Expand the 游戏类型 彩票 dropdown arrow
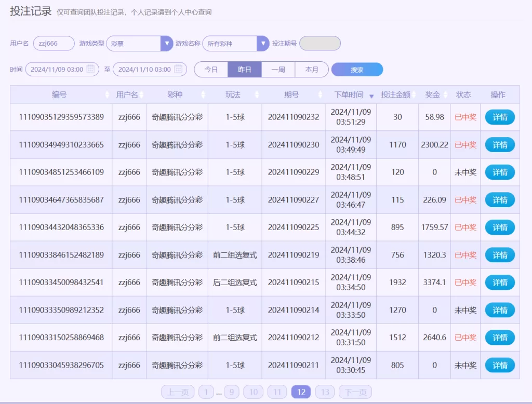Image resolution: width=532 pixels, height=404 pixels. (x=167, y=44)
